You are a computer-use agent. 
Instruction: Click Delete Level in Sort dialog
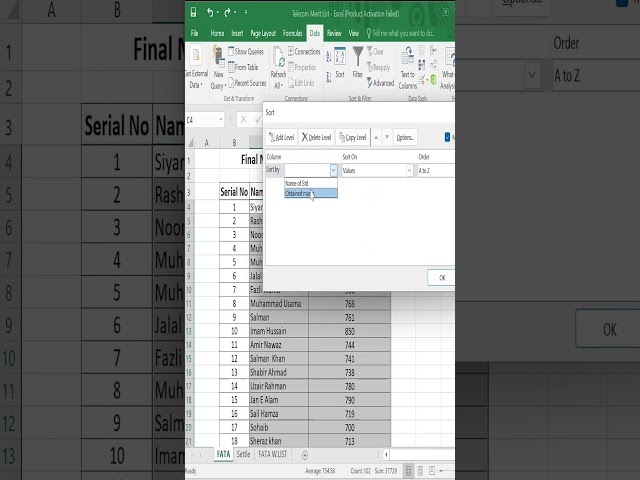[x=316, y=138]
